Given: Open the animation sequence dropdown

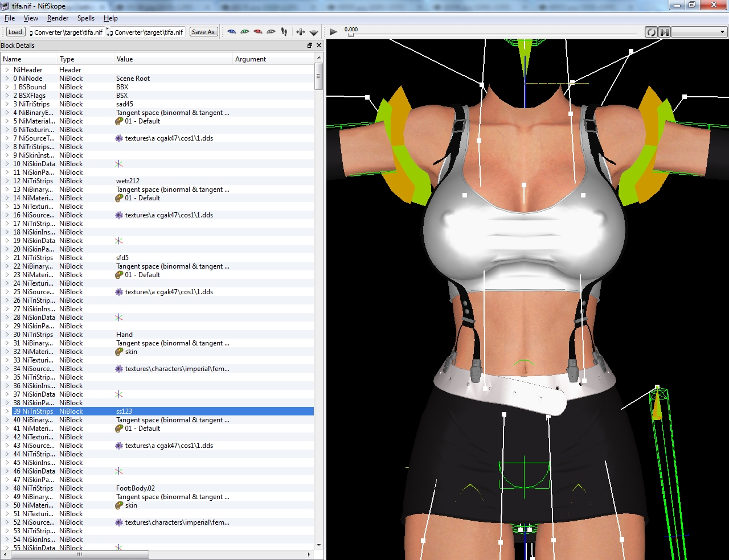Looking at the screenshot, I should pyautogui.click(x=699, y=32).
